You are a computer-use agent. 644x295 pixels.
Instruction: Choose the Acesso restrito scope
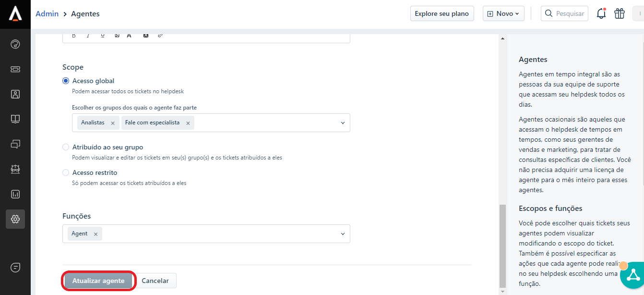[66, 172]
